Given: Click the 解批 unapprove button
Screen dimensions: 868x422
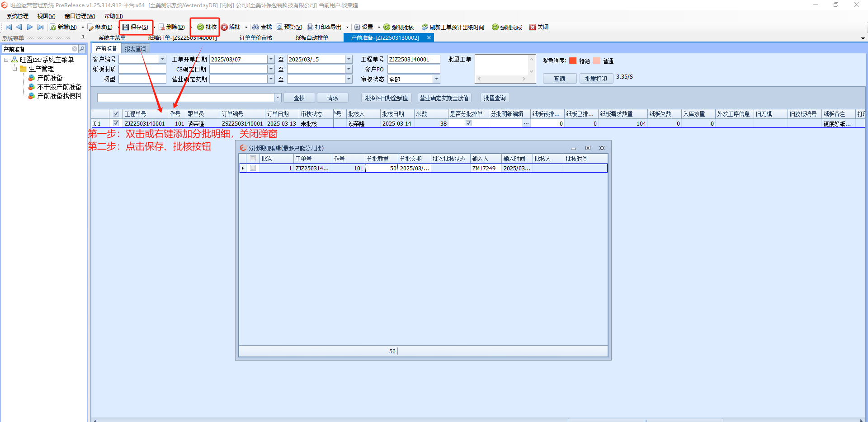Looking at the screenshot, I should pyautogui.click(x=231, y=27).
